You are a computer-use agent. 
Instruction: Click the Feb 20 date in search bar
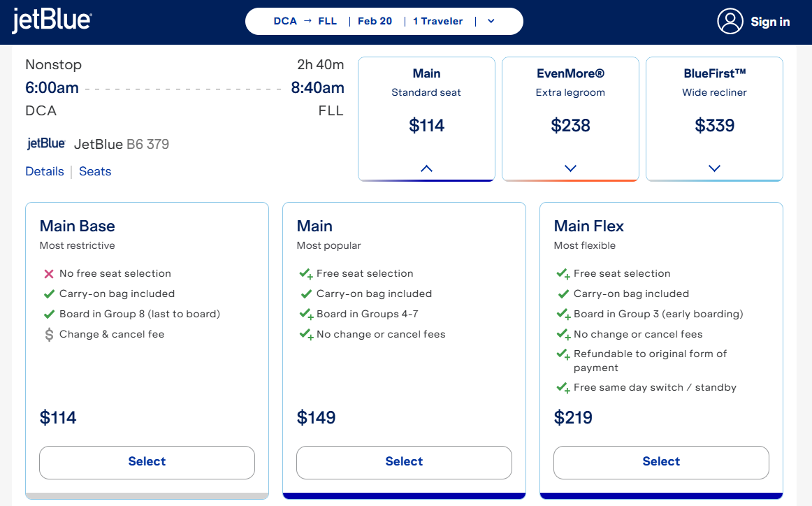[375, 21]
